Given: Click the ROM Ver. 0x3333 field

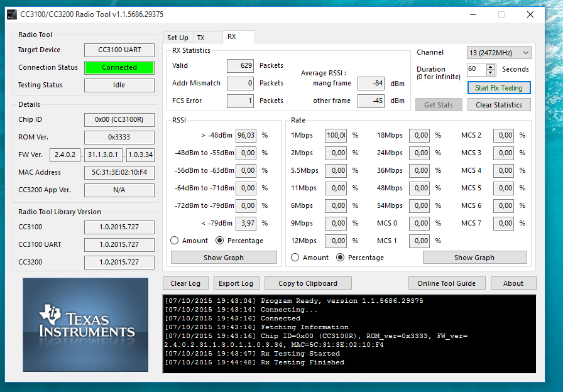Looking at the screenshot, I should 119,137.
